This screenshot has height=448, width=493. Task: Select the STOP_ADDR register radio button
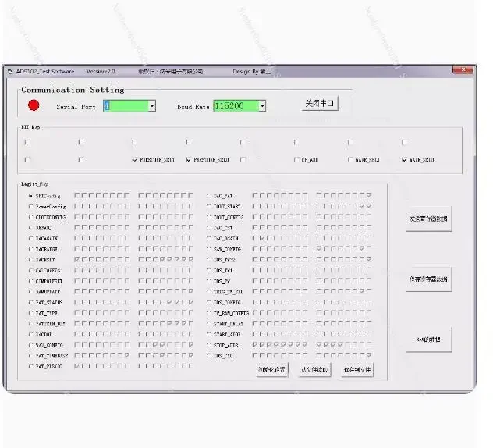209,345
